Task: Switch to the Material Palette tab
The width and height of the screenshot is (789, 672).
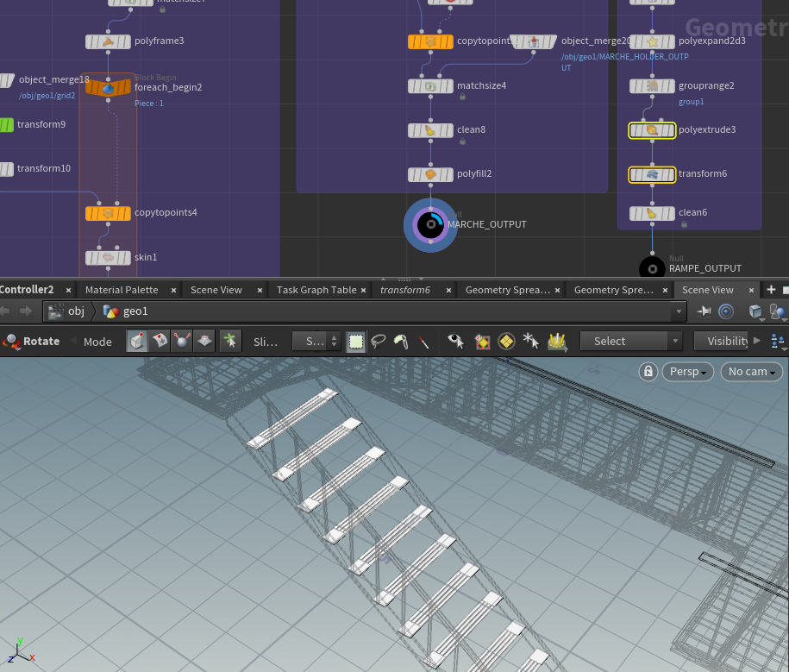Action: click(x=122, y=290)
